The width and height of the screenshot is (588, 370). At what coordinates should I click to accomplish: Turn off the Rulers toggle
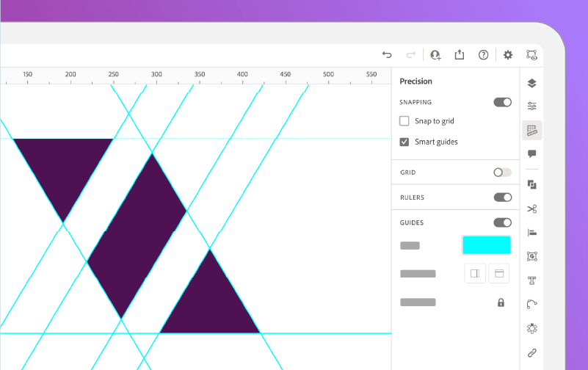(503, 197)
